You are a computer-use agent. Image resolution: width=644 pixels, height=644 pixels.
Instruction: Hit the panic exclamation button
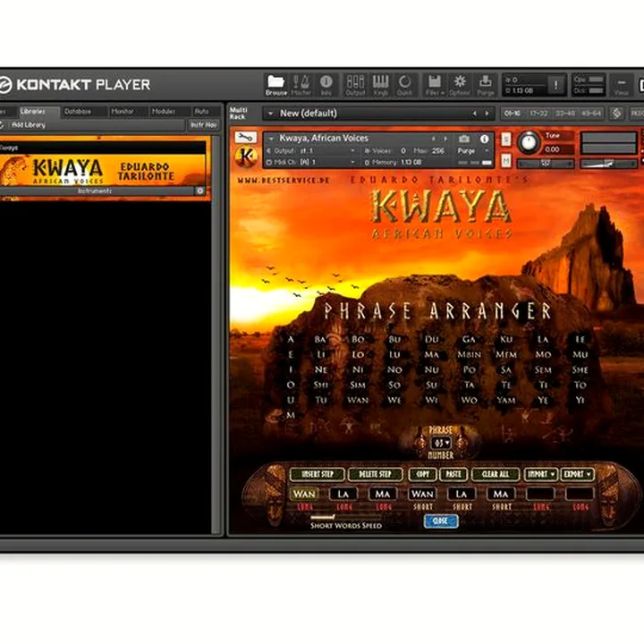pos(555,85)
